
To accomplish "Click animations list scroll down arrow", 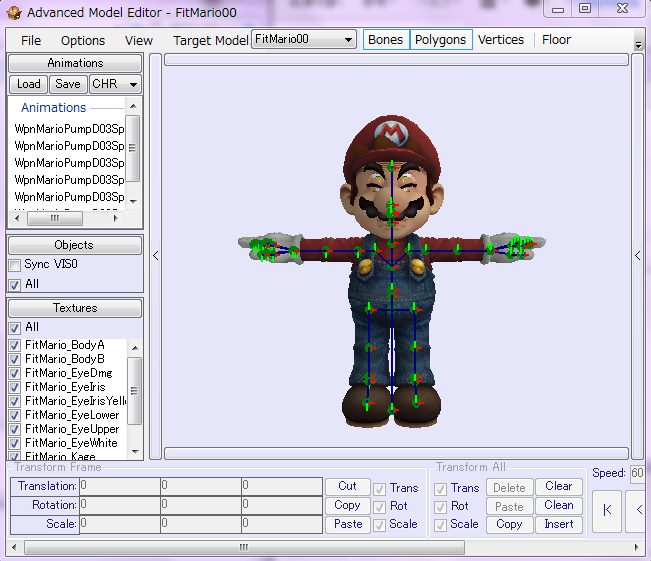I will pyautogui.click(x=133, y=202).
